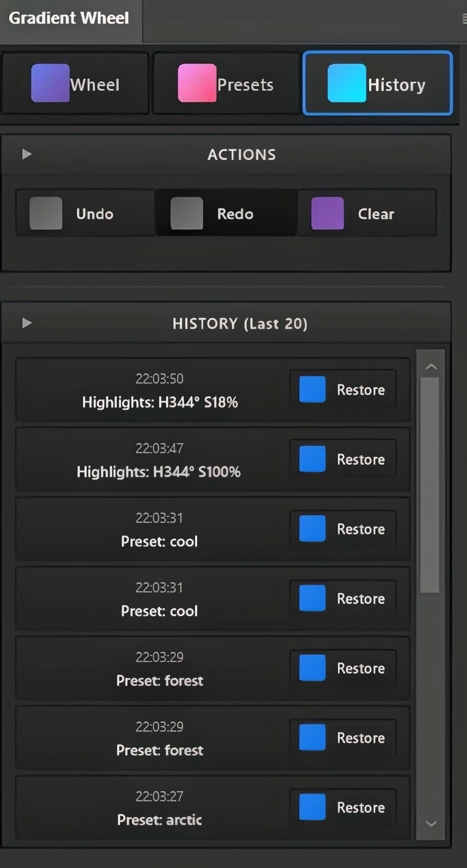
Task: Click blue Restore icon in Preset: arctic row
Action: (312, 807)
